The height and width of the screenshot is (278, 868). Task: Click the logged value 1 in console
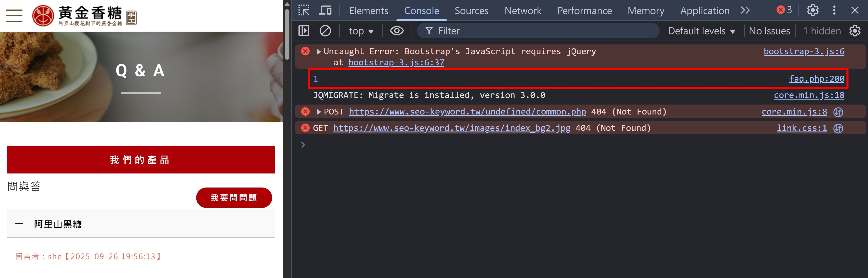point(315,79)
